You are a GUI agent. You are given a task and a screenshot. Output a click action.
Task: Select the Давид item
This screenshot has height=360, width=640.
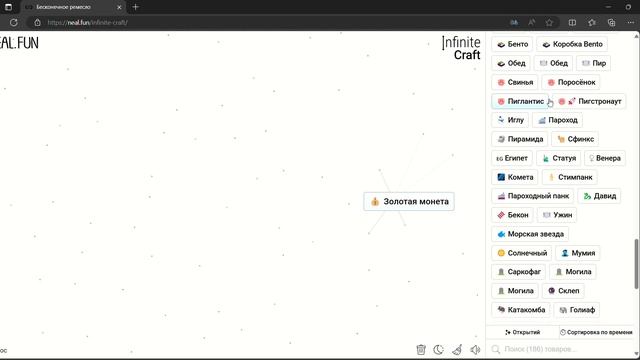pos(599,196)
